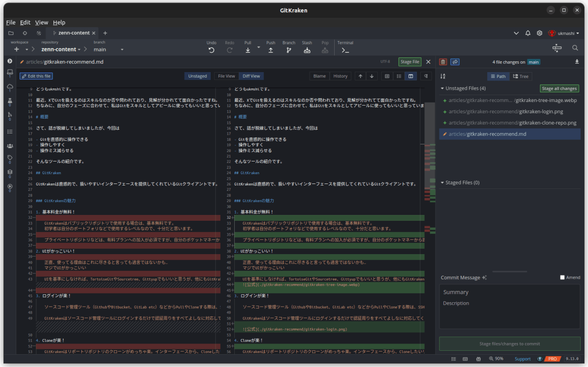Click Stage all changes button
This screenshot has height=367, width=588.
(559, 88)
